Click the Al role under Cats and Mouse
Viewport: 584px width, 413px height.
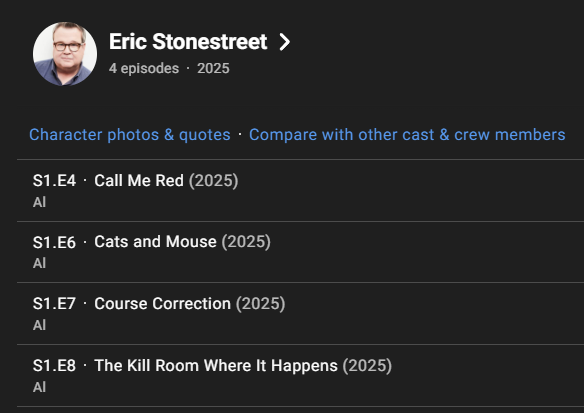tap(39, 263)
